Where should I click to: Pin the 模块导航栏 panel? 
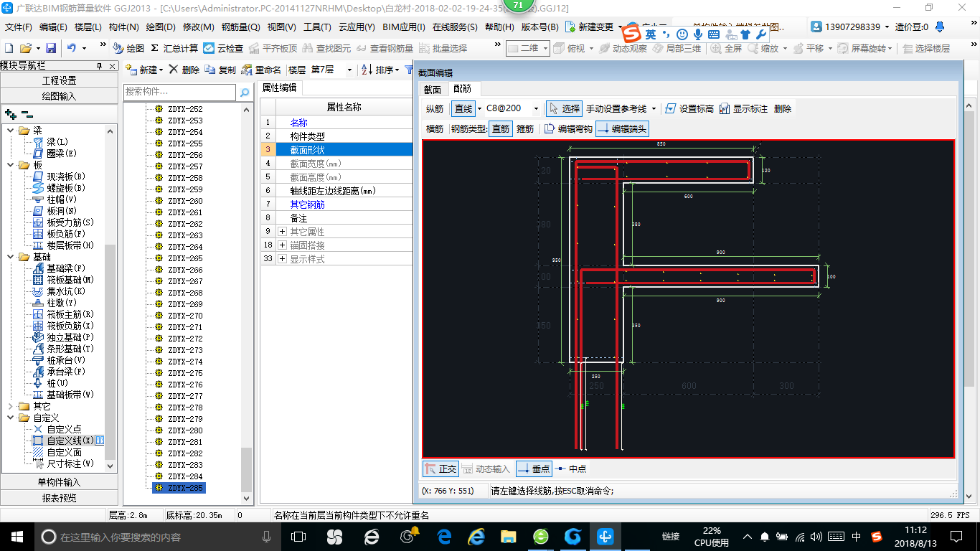pos(100,66)
